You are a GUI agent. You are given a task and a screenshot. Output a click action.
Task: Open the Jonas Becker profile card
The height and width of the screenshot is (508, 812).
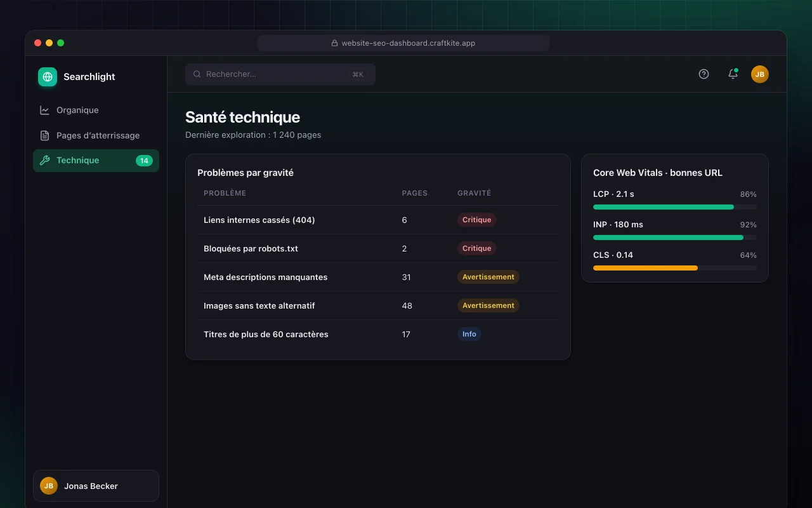(96, 486)
